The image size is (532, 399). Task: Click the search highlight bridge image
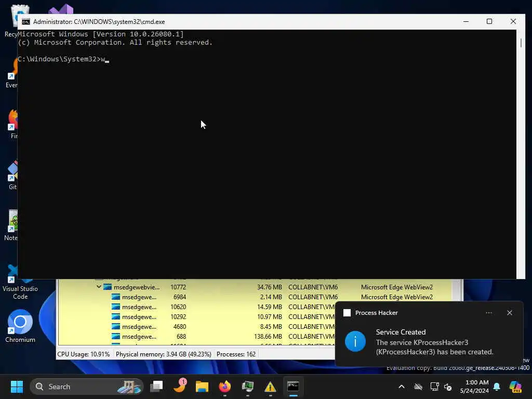pos(129,387)
